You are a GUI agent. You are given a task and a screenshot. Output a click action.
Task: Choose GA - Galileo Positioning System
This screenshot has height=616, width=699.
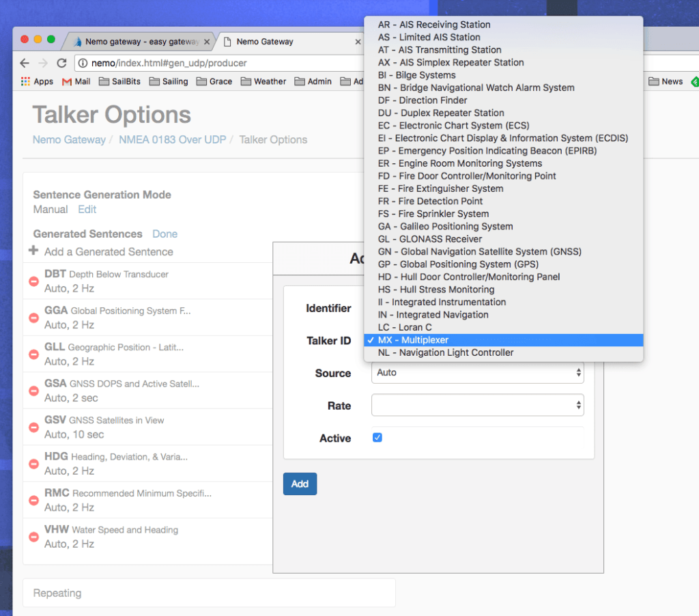[x=503, y=226]
